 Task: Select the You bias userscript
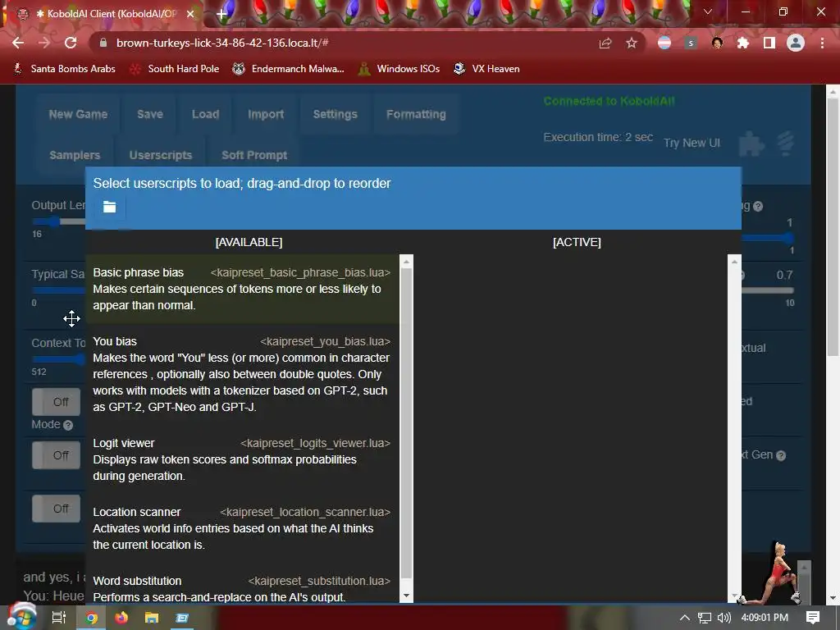coord(242,374)
